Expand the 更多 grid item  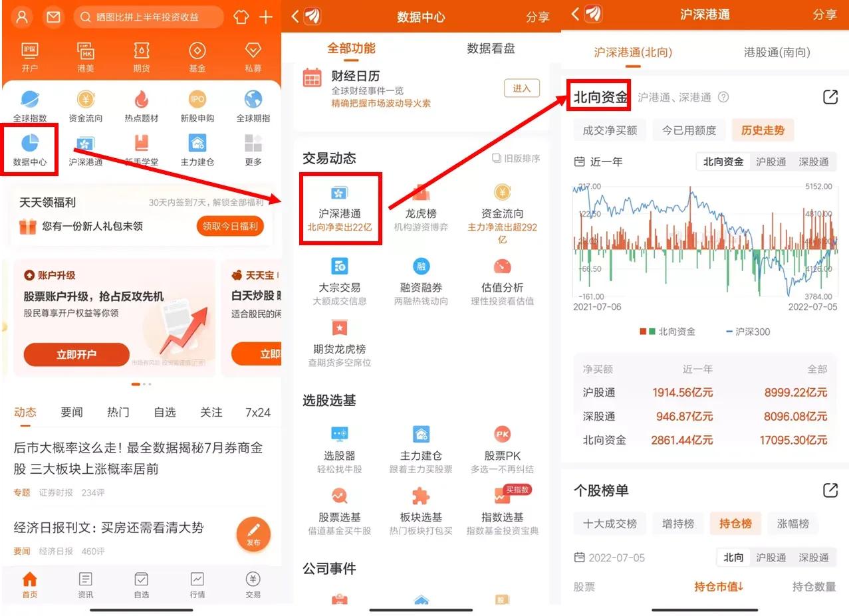(x=253, y=148)
